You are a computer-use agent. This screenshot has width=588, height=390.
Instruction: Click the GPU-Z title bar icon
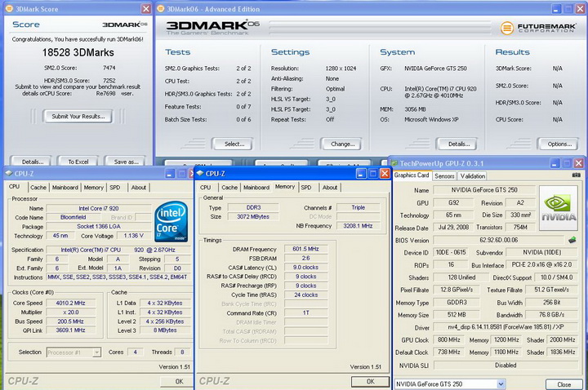pos(394,163)
